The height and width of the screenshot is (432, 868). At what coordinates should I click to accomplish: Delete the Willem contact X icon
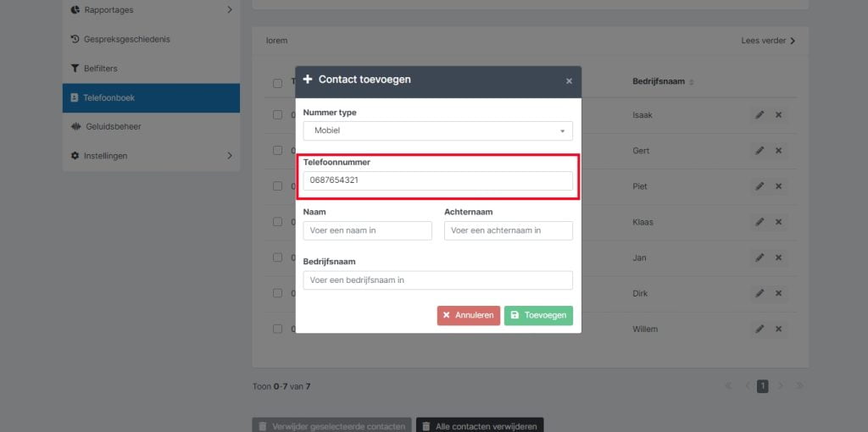click(778, 330)
